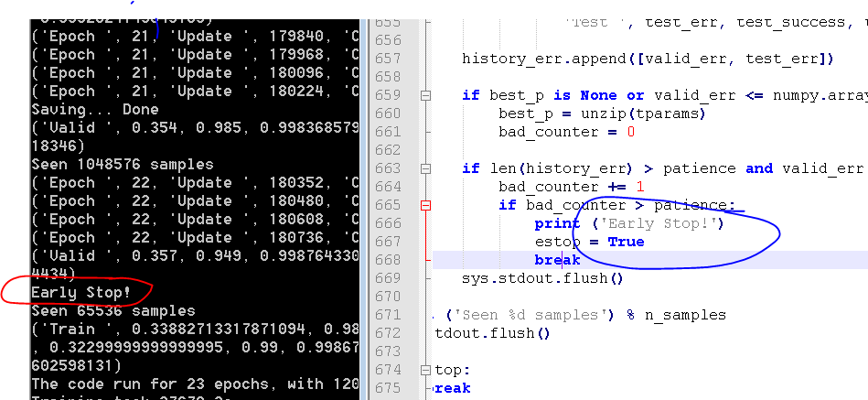Click line number 660 in the editor margin

click(x=388, y=114)
